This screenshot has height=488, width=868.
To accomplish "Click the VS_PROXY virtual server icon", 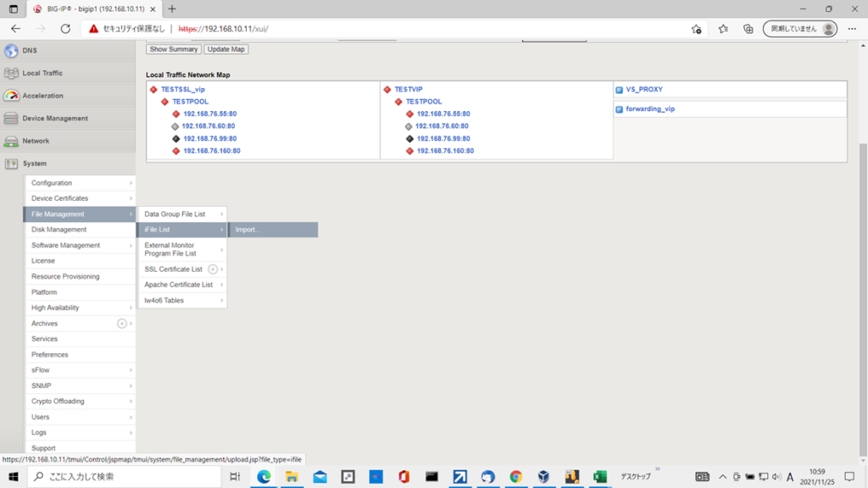I will point(620,90).
